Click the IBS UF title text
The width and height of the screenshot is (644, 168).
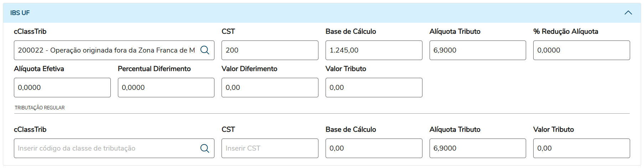click(x=20, y=13)
